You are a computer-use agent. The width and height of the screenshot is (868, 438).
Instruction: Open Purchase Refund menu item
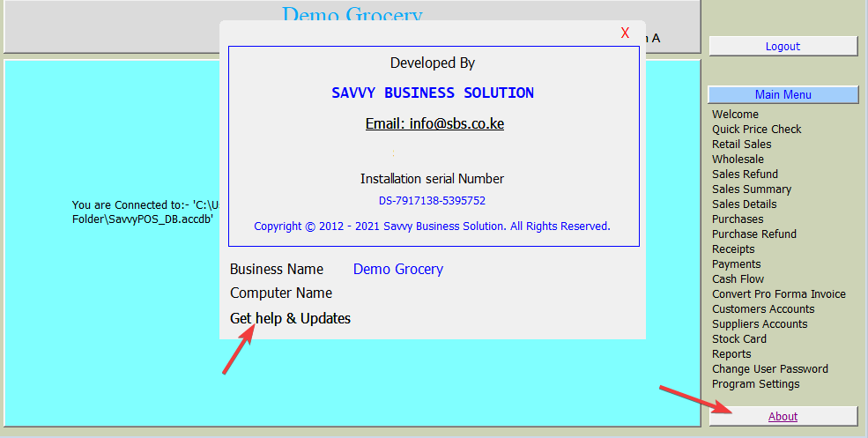pos(753,234)
